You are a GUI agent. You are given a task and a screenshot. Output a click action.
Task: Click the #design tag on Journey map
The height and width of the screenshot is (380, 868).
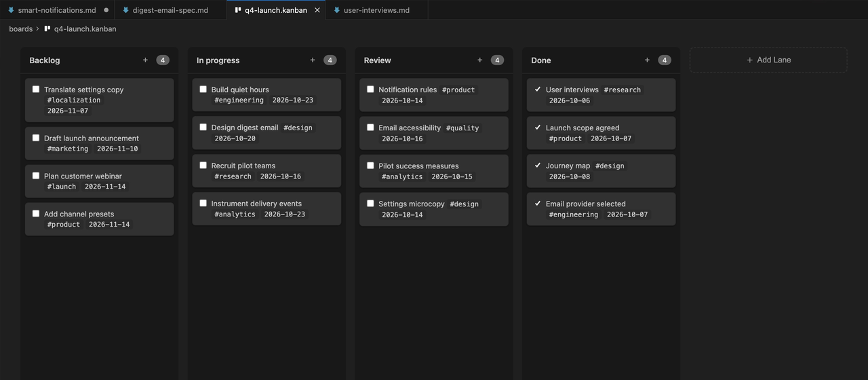(610, 166)
